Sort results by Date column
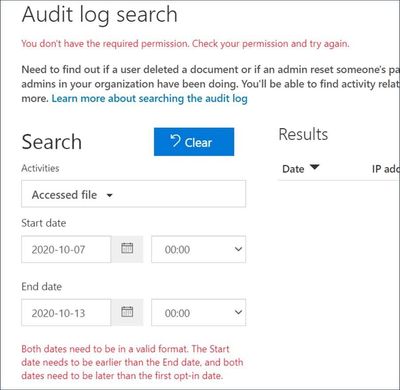Image resolution: width=400 pixels, height=390 pixels. 301,169
